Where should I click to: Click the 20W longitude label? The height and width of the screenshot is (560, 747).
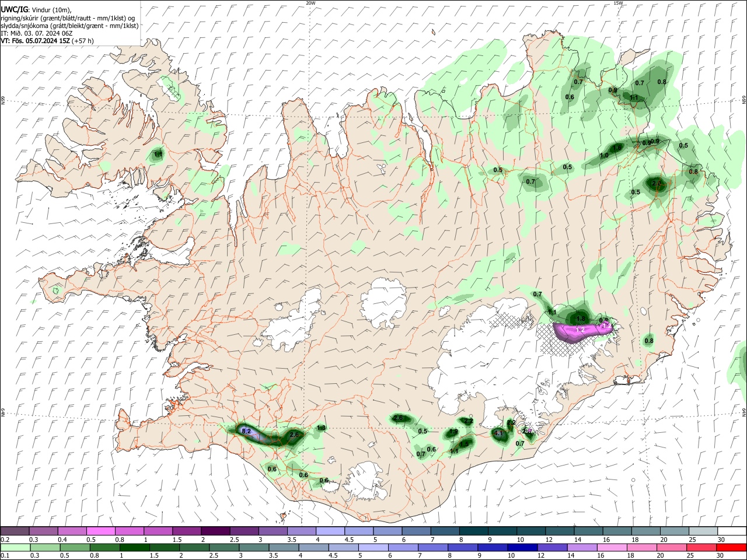click(x=311, y=3)
